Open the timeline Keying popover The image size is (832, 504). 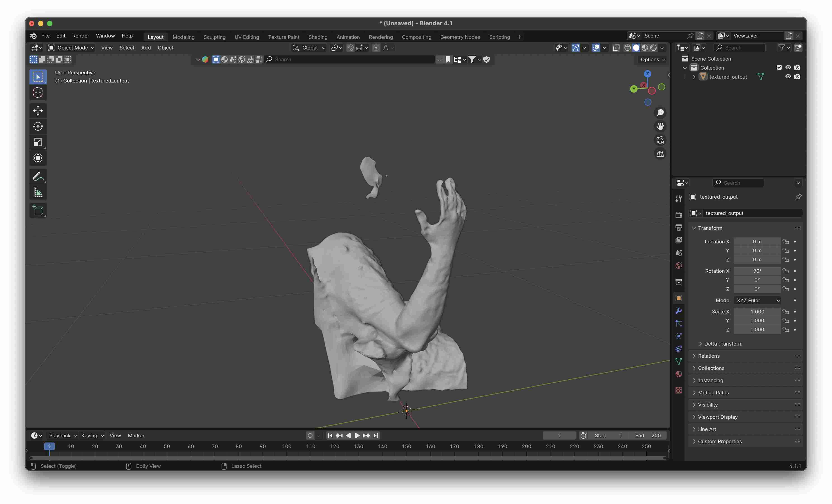[x=92, y=436]
